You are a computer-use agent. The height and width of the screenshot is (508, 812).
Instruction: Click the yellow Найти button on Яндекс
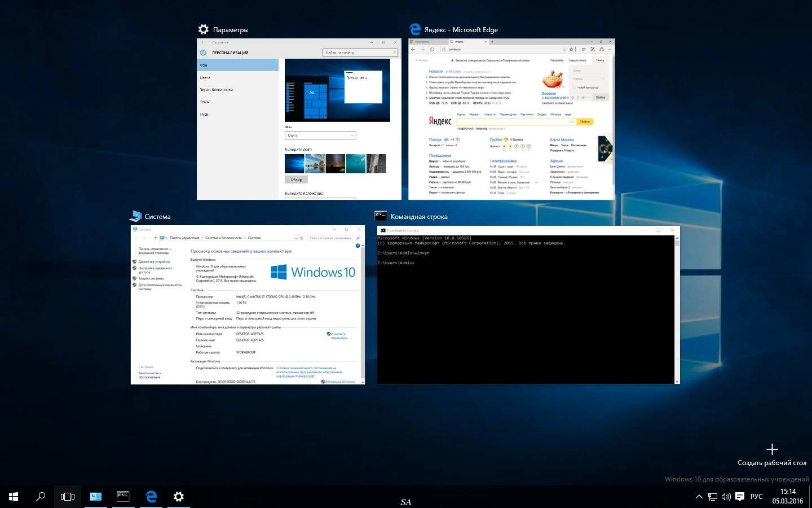[x=585, y=121]
